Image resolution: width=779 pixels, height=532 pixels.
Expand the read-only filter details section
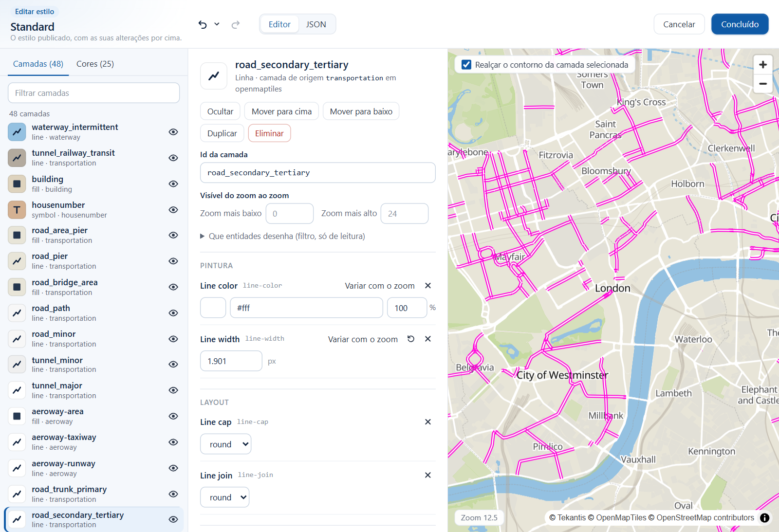tap(283, 236)
